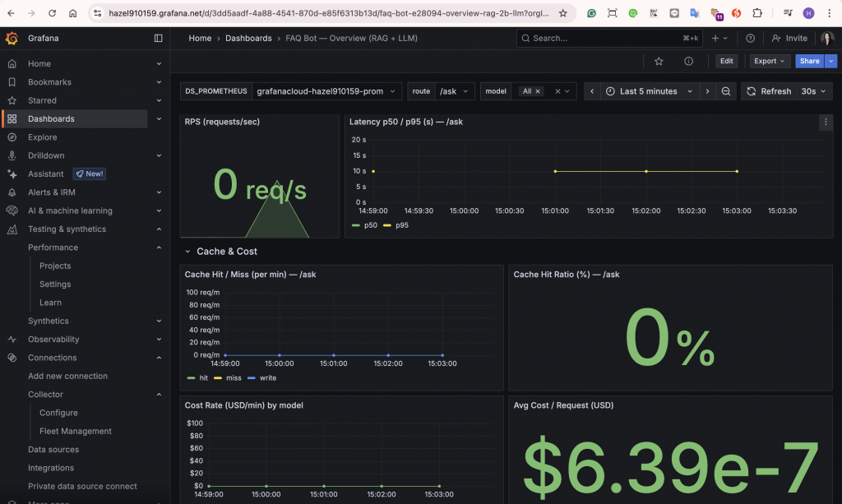This screenshot has width=842, height=504.
Task: Collapse the Performance sidebar section
Action: click(x=159, y=247)
